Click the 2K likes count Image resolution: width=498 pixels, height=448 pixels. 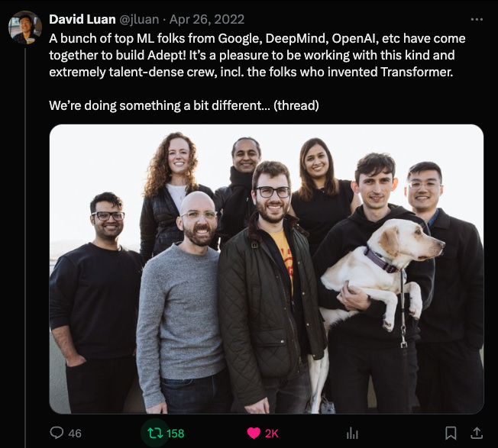pyautogui.click(x=272, y=433)
